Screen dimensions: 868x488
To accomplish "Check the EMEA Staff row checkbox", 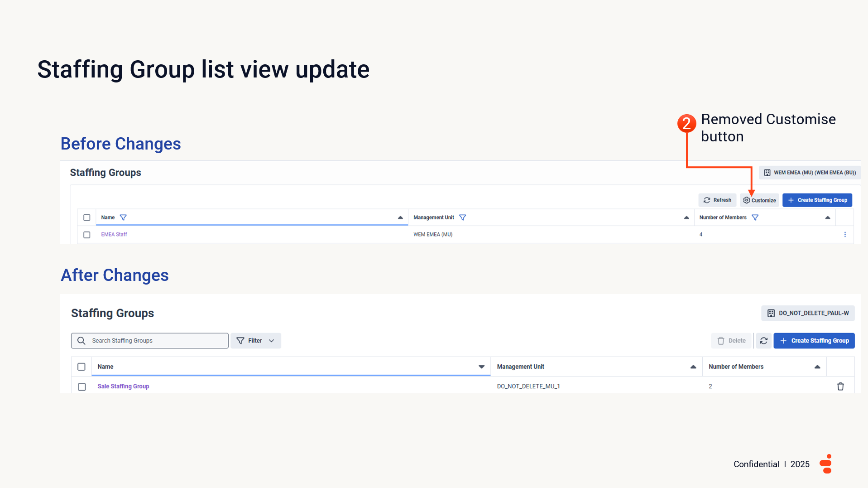I will tap(87, 235).
